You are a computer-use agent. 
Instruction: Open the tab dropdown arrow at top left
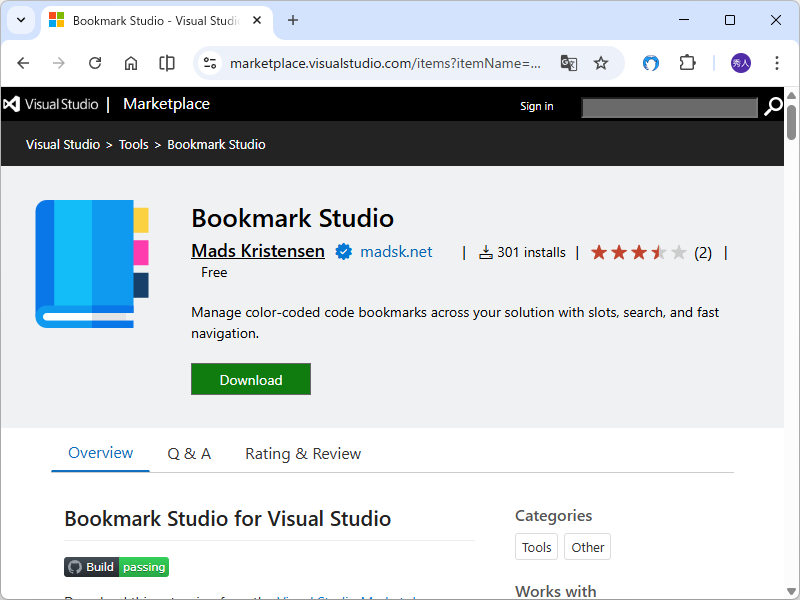click(x=20, y=20)
